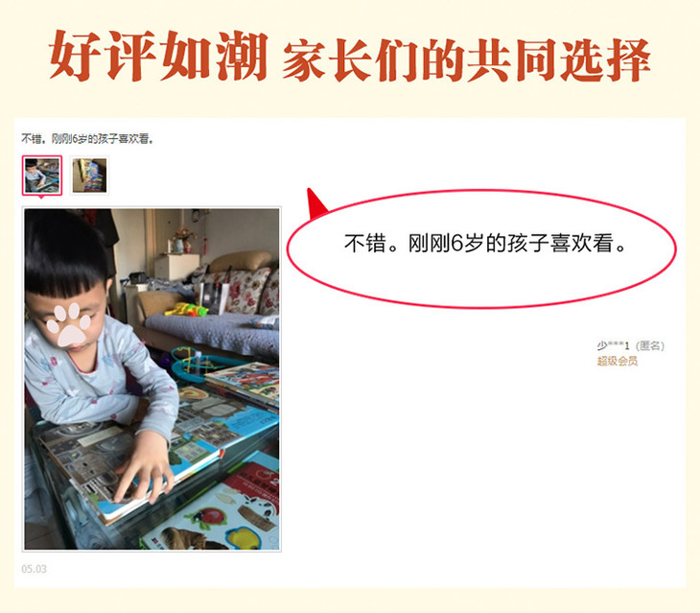This screenshot has width=700, height=613.
Task: Click the ladybug picture on the book
Action: [x=209, y=517]
